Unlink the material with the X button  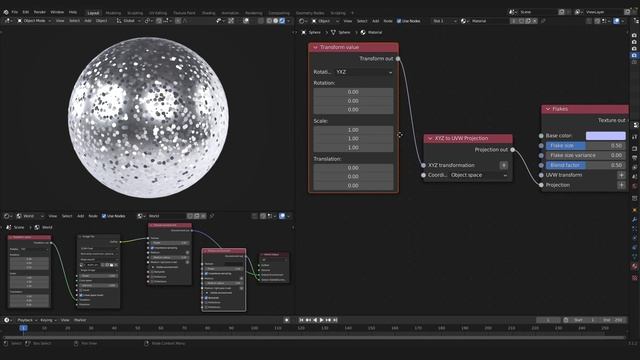[x=535, y=21]
